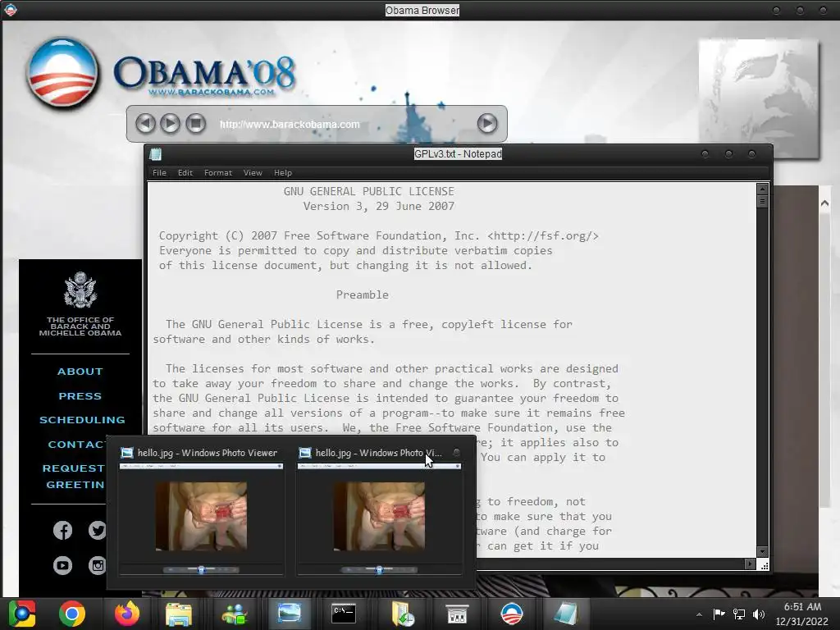Open the CONTACT link in the sidebar

coord(76,444)
